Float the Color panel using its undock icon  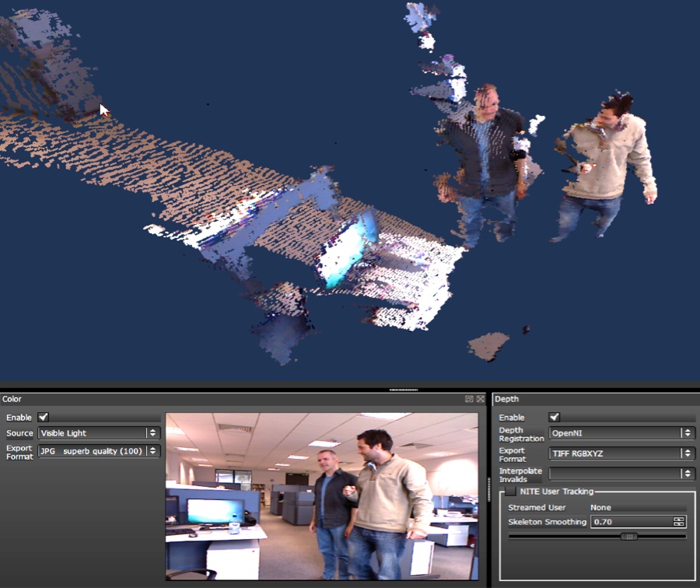pos(469,399)
